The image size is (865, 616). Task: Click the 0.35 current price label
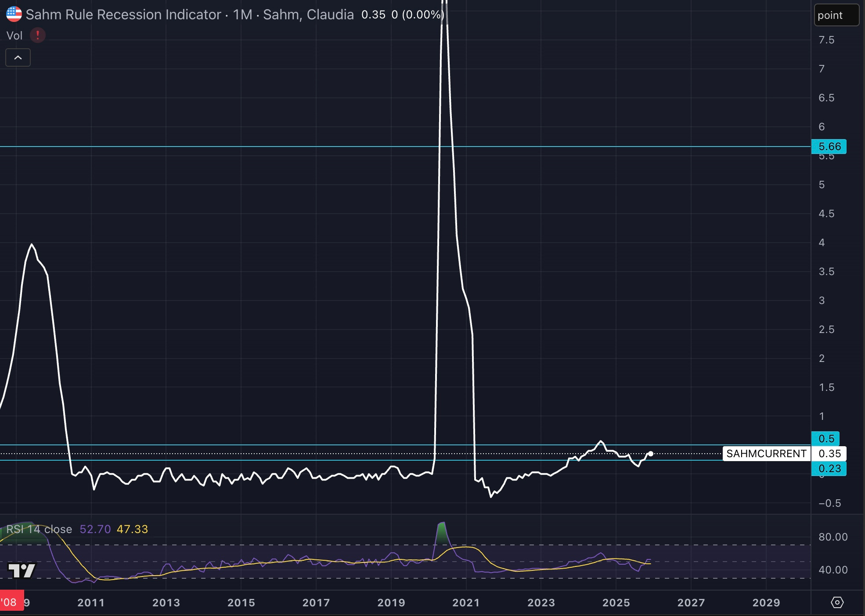click(x=829, y=454)
